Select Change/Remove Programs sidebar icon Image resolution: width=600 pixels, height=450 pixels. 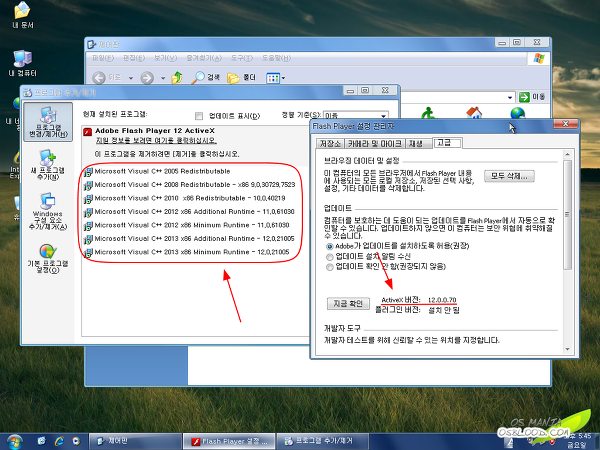[x=48, y=122]
